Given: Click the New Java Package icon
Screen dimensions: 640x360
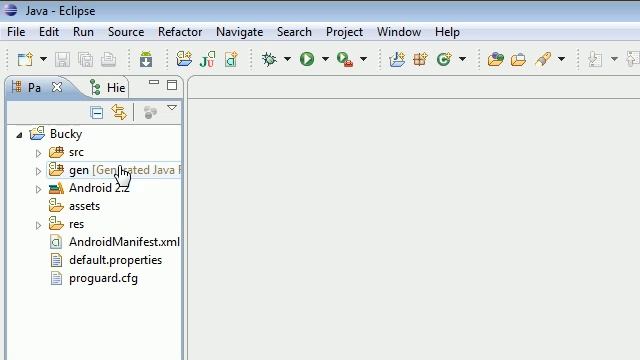Looking at the screenshot, I should click(x=420, y=60).
